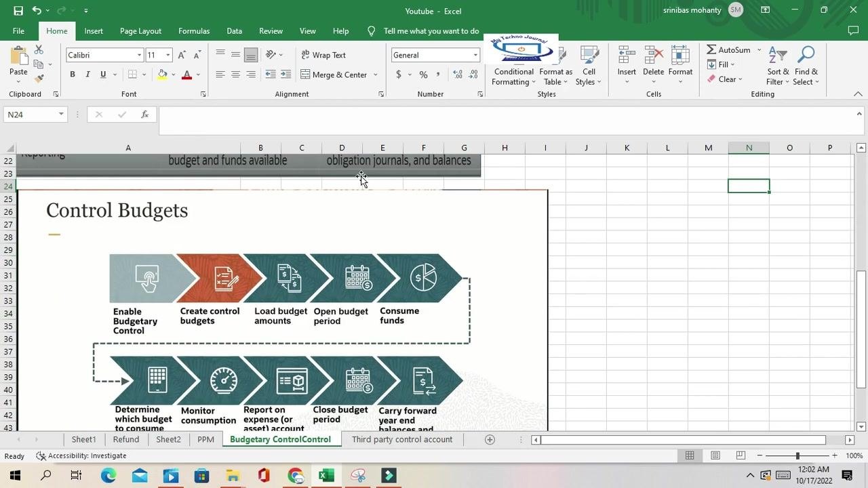The width and height of the screenshot is (868, 488).
Task: Expand the Name Box dropdown arrow
Action: click(61, 115)
